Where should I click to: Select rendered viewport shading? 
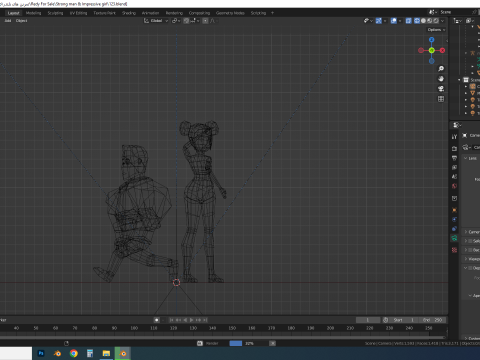pos(436,21)
